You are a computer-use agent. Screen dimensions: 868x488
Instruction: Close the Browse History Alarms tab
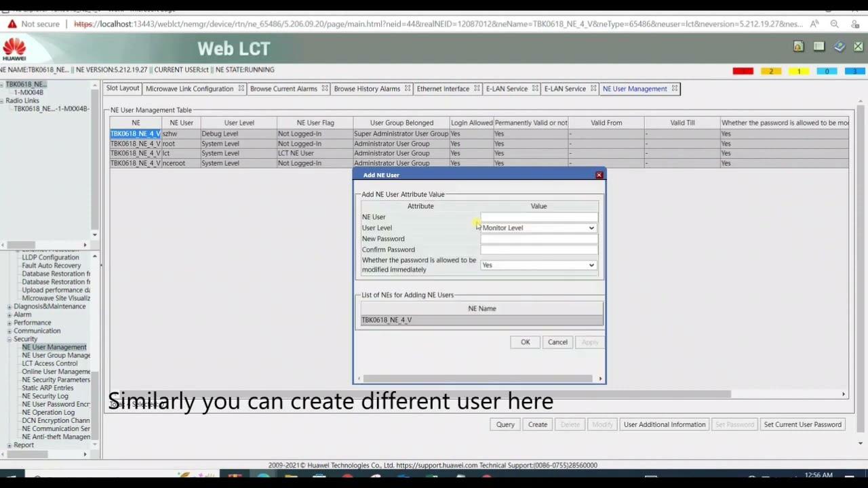point(408,89)
